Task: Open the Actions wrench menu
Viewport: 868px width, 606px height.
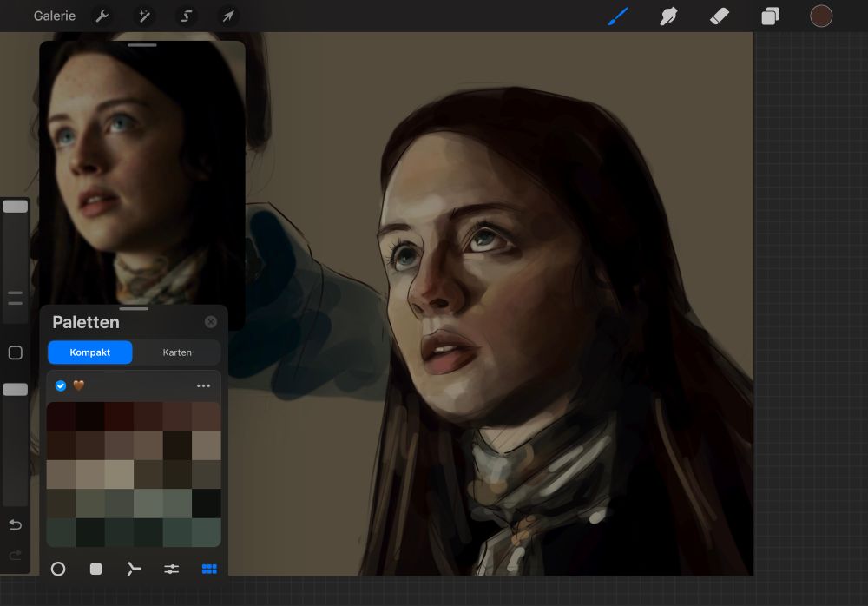Action: coord(102,16)
